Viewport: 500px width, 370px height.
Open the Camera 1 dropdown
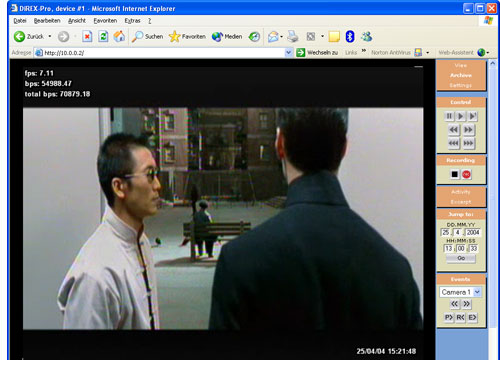tap(460, 292)
